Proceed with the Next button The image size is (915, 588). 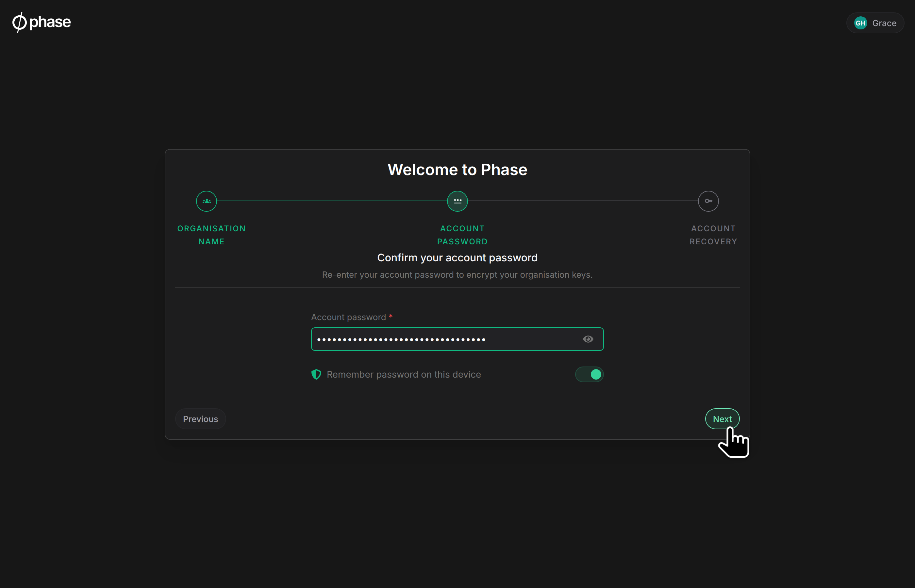coord(722,419)
